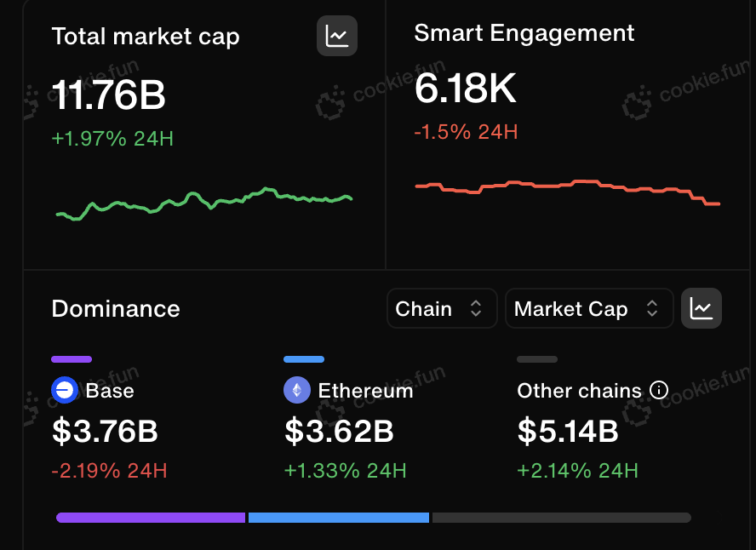Click the red Smart Engagement sparkline

pyautogui.click(x=568, y=192)
